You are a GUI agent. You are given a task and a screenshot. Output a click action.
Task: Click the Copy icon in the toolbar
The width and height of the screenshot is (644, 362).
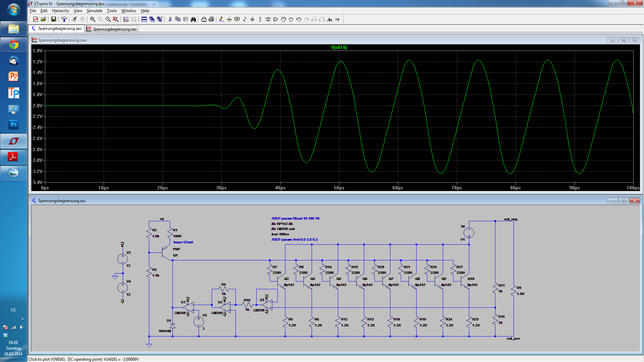pos(178,19)
